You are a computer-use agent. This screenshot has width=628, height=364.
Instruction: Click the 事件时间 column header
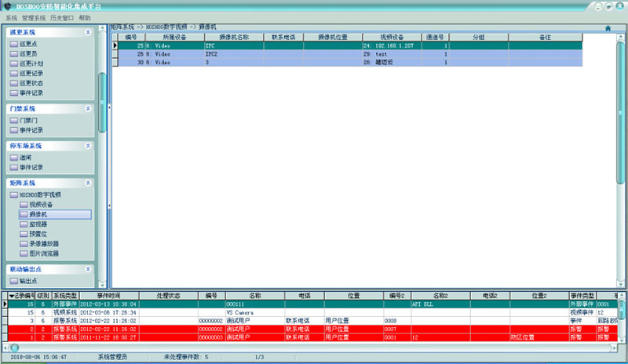pyautogui.click(x=109, y=296)
